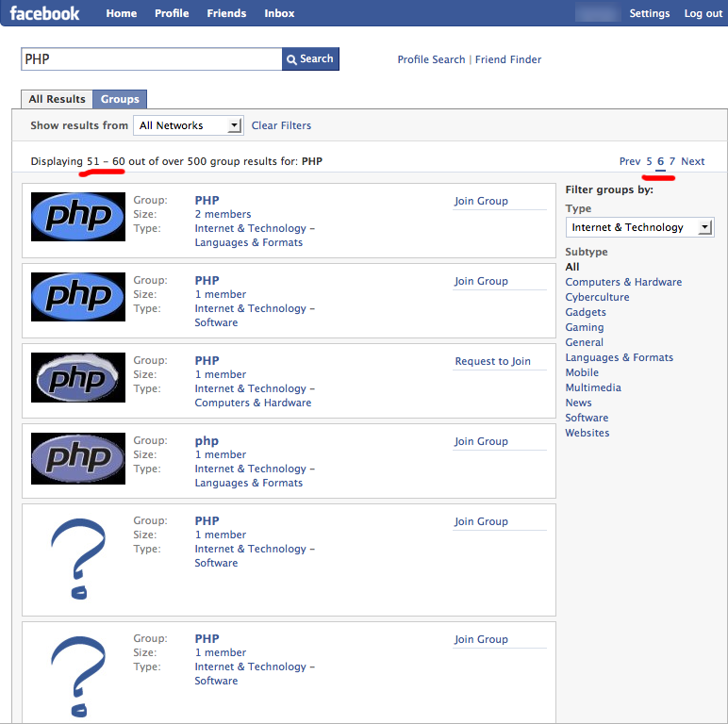Open the Profile Search link
Screen dimensions: 728x724
(x=431, y=59)
